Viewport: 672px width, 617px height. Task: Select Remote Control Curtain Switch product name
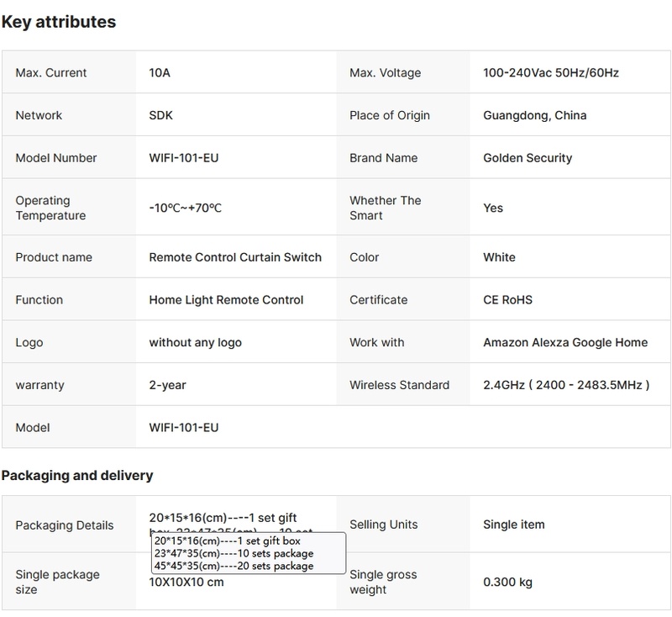tap(235, 257)
